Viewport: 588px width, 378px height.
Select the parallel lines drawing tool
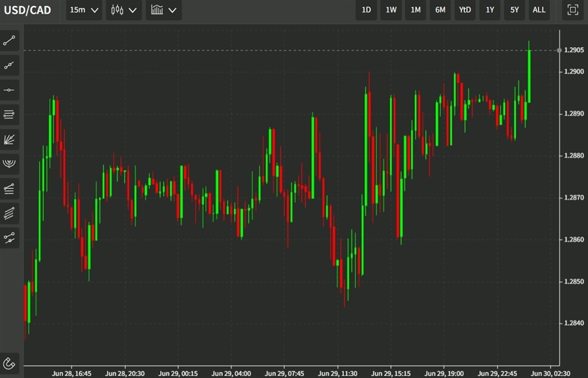(x=10, y=114)
